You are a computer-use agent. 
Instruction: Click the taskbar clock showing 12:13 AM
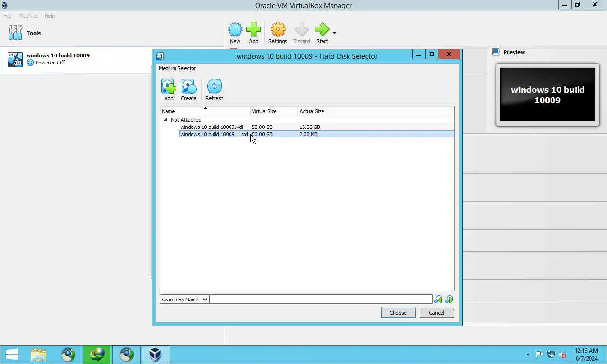point(586,355)
